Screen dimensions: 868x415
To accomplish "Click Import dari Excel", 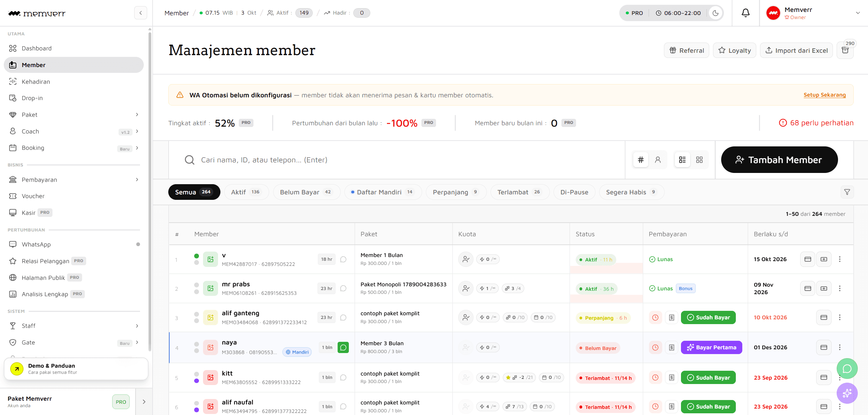I will (x=796, y=50).
